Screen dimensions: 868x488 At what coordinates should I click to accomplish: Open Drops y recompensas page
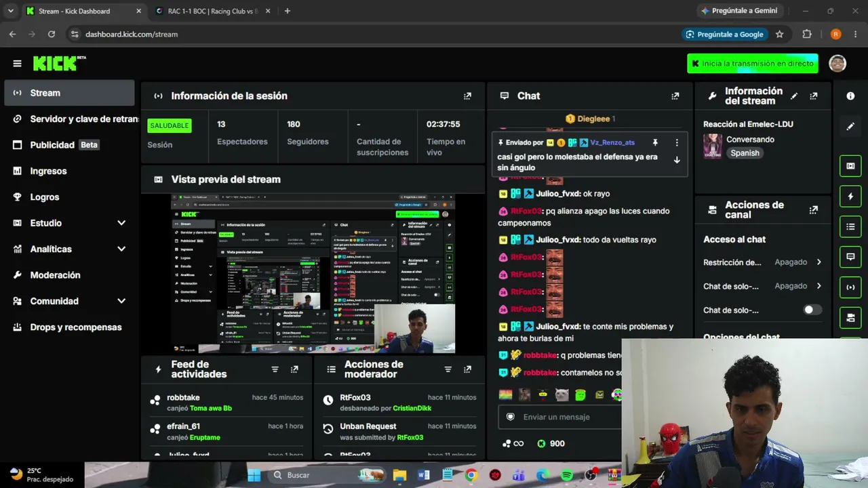pos(69,327)
